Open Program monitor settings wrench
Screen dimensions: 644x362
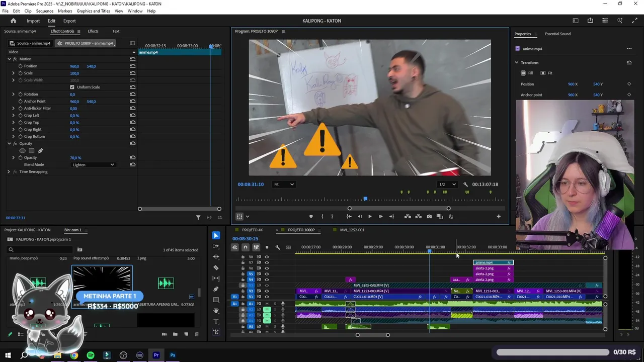[x=465, y=185]
